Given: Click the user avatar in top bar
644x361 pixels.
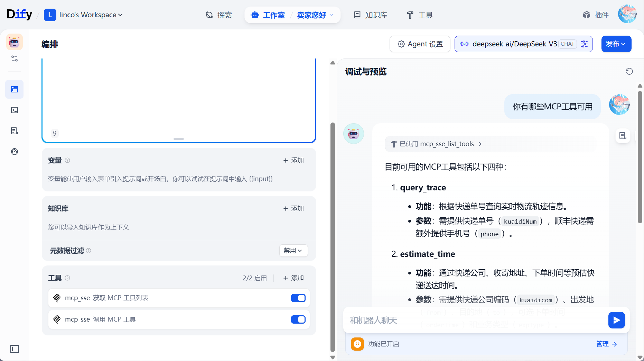Looking at the screenshot, I should [627, 14].
